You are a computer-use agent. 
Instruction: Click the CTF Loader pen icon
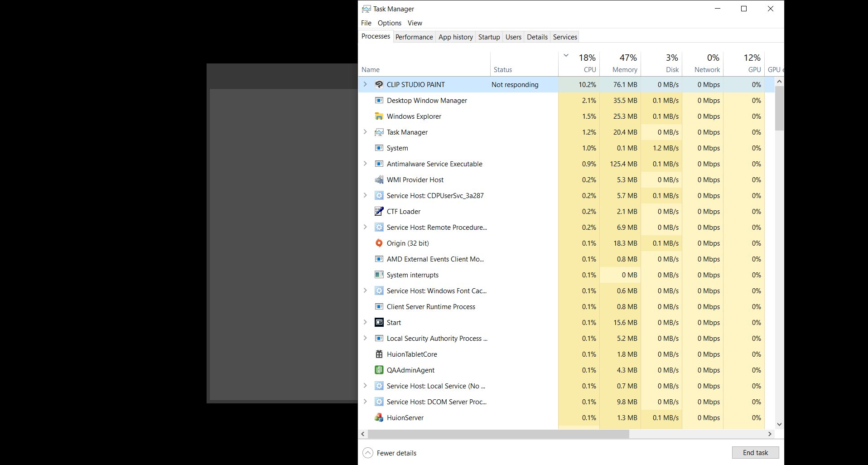pos(379,211)
